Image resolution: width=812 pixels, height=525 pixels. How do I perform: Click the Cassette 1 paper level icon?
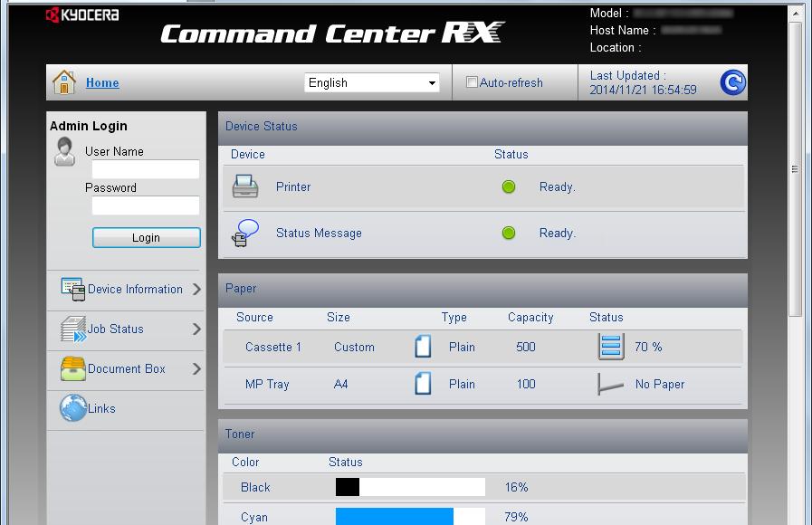pyautogui.click(x=610, y=347)
